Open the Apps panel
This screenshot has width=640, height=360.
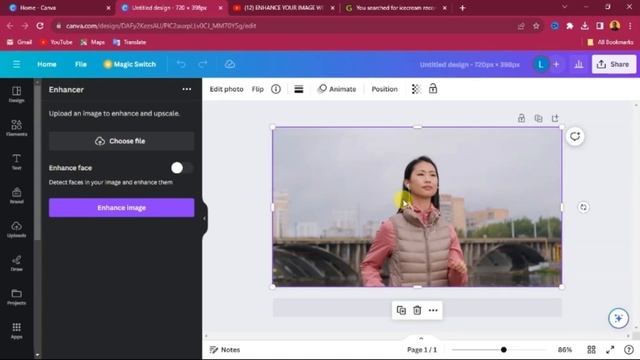[x=16, y=331]
